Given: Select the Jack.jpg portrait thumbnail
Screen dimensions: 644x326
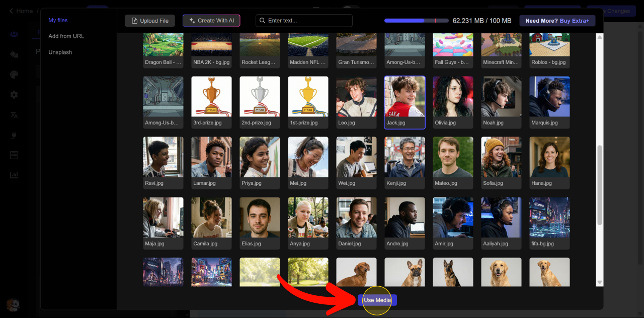Looking at the screenshot, I should pyautogui.click(x=405, y=97).
